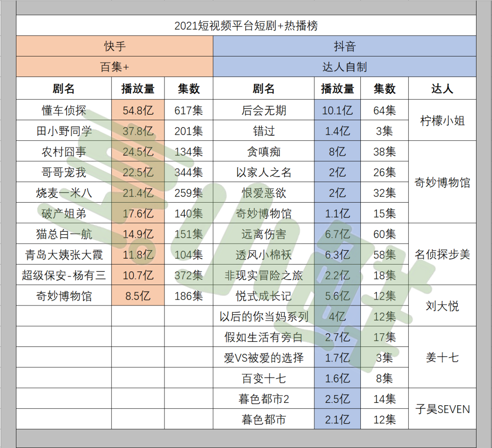Image resolution: width=492 pixels, height=448 pixels.
Task: Click the 37.8亿 cell
Action: click(138, 131)
